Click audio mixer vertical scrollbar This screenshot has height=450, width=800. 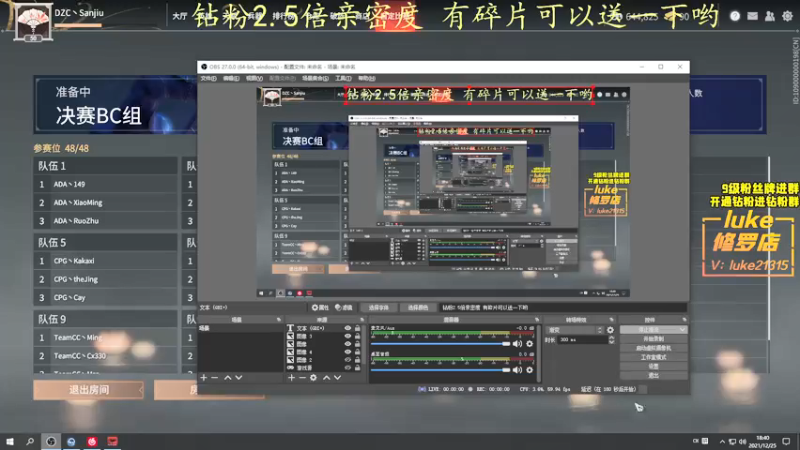click(539, 353)
